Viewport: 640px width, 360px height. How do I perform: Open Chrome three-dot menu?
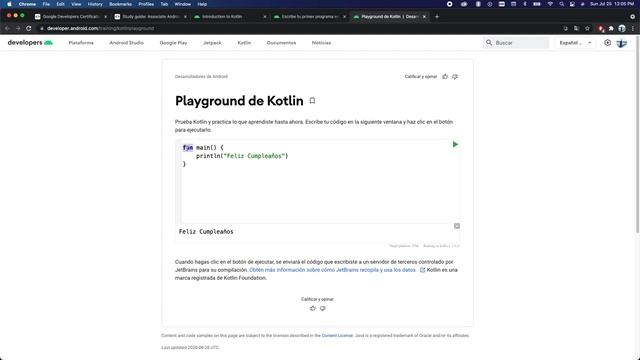click(633, 28)
